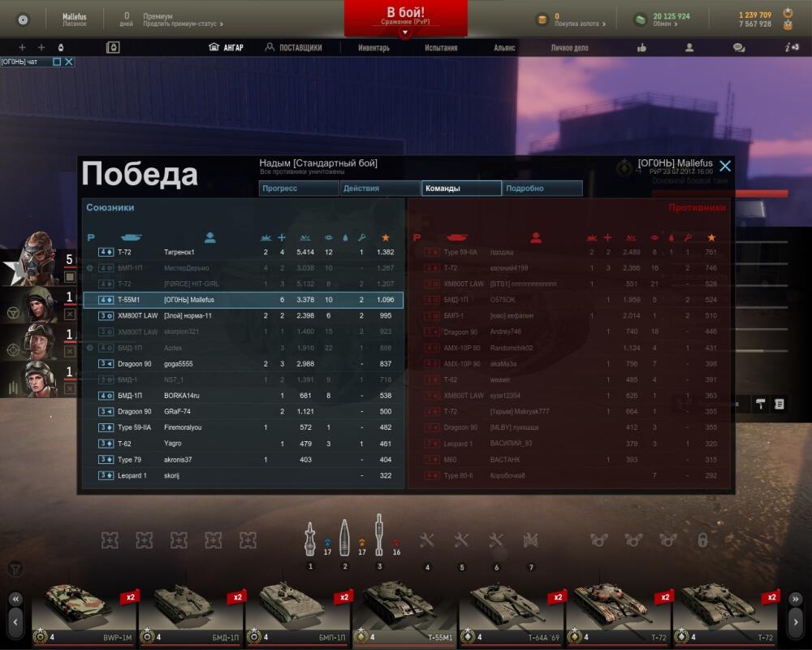
Task: Click the loader crew portrait
Action: point(40,379)
